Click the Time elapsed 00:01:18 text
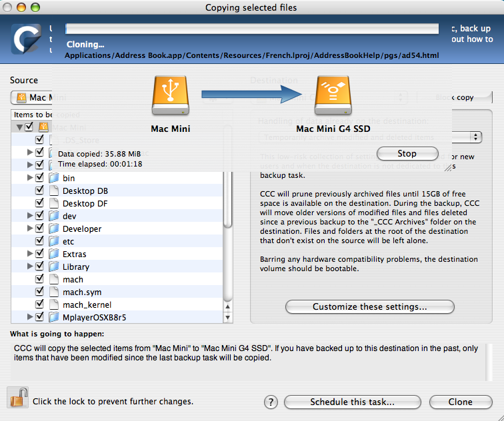The width and height of the screenshot is (504, 421). tap(100, 164)
